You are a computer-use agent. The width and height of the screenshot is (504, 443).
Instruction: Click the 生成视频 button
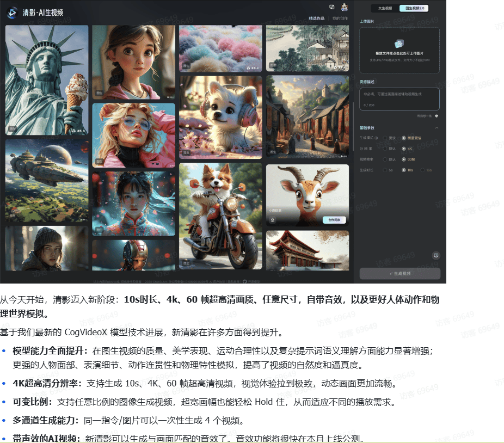point(400,274)
